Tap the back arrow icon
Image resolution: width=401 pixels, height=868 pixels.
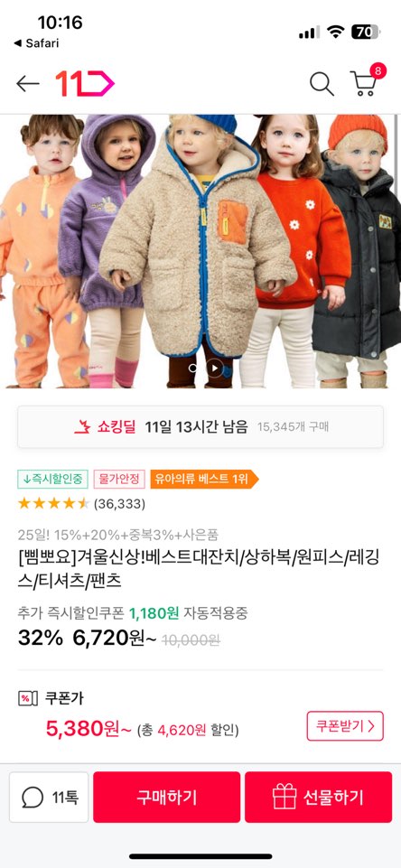pos(28,84)
